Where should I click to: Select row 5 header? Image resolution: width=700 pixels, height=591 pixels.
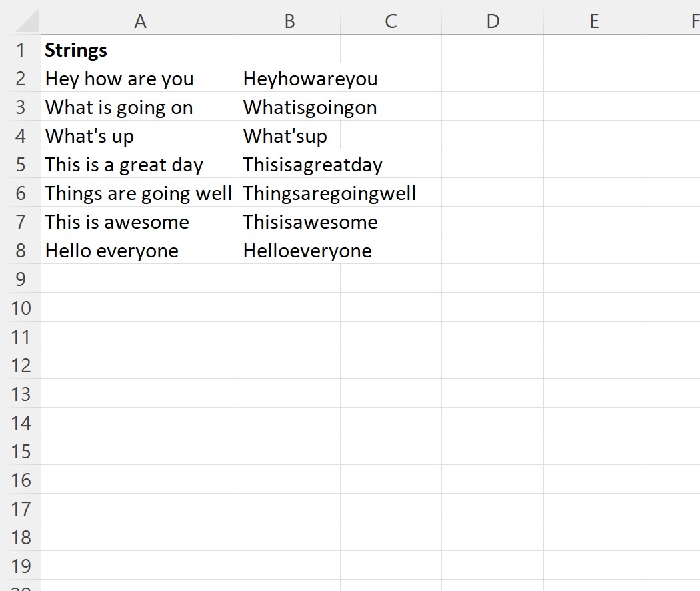[21, 164]
